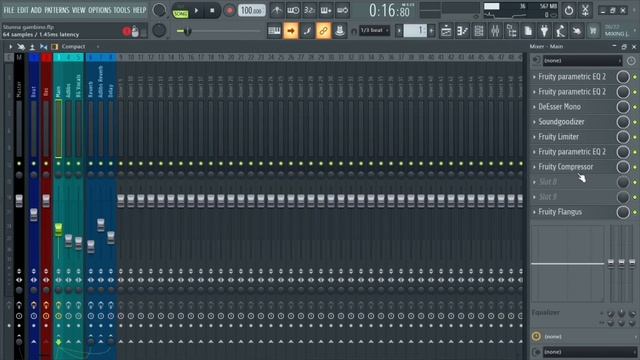640x360 pixels.
Task: Mute the Delay mixer track LED
Action: click(111, 164)
